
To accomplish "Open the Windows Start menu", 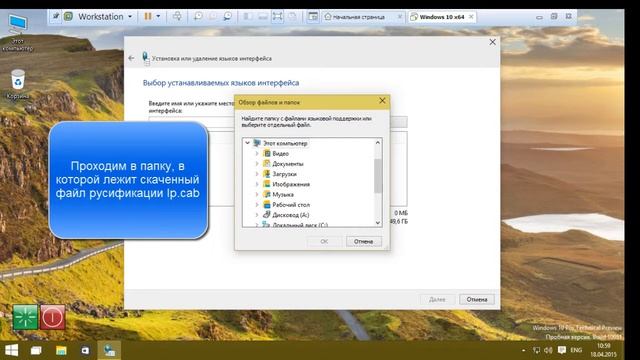I will [11, 350].
